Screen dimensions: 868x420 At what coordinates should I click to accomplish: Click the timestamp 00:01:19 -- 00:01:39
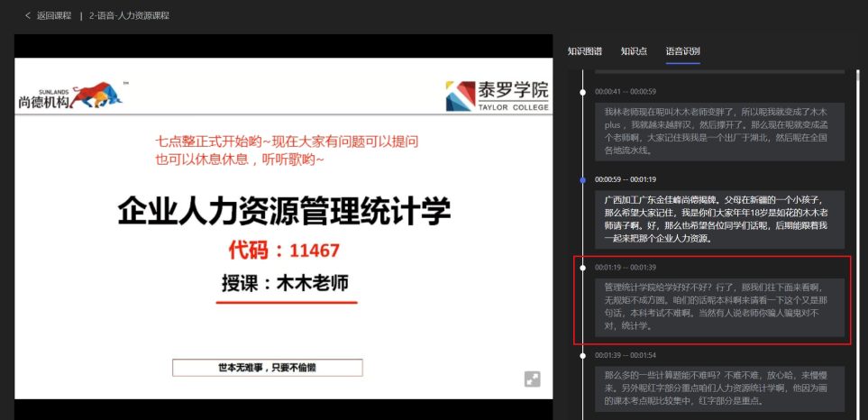[626, 268]
